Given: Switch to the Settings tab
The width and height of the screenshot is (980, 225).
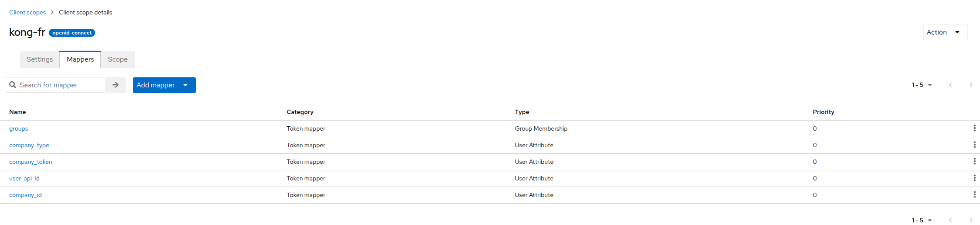Looking at the screenshot, I should [40, 59].
